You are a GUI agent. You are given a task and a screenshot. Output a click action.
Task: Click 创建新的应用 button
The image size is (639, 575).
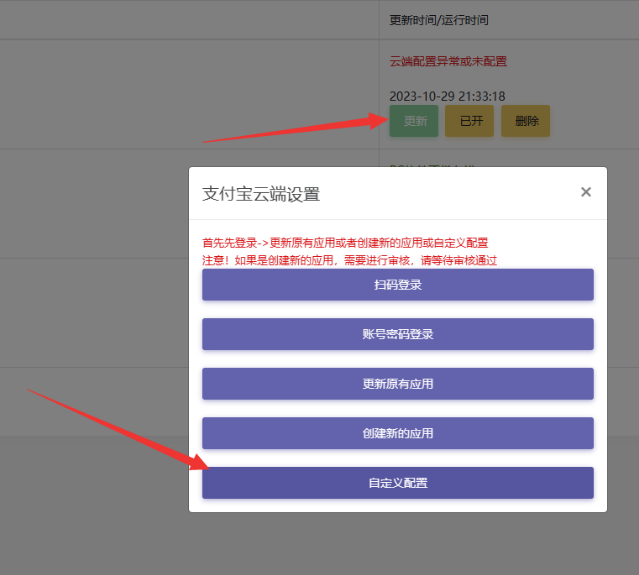click(x=398, y=433)
